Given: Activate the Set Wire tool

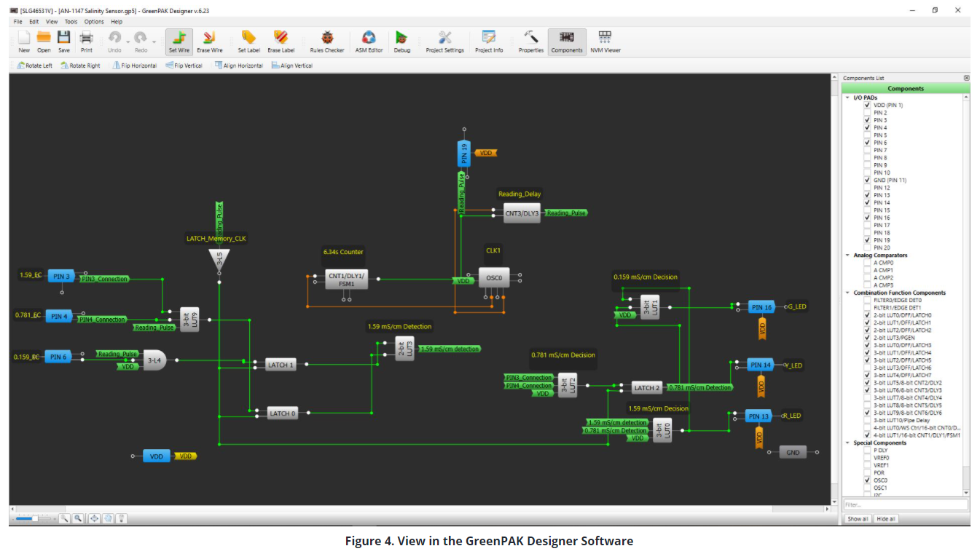Looking at the screenshot, I should point(179,41).
